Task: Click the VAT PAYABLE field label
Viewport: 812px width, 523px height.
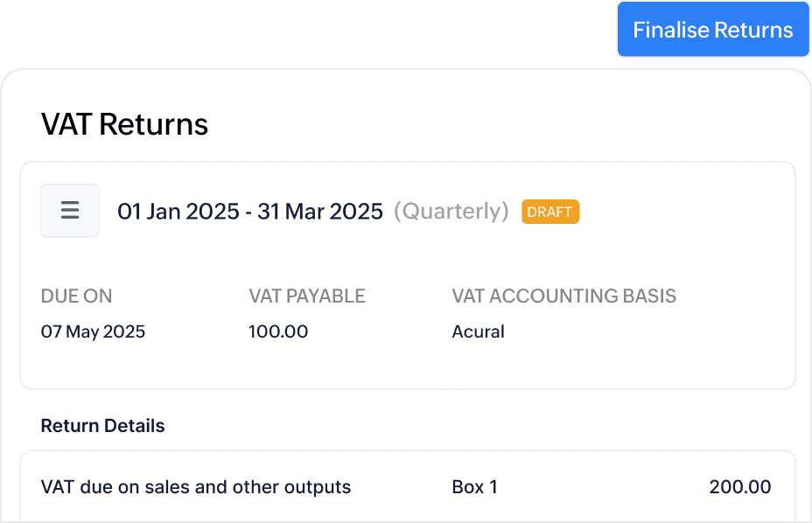Action: pos(306,296)
